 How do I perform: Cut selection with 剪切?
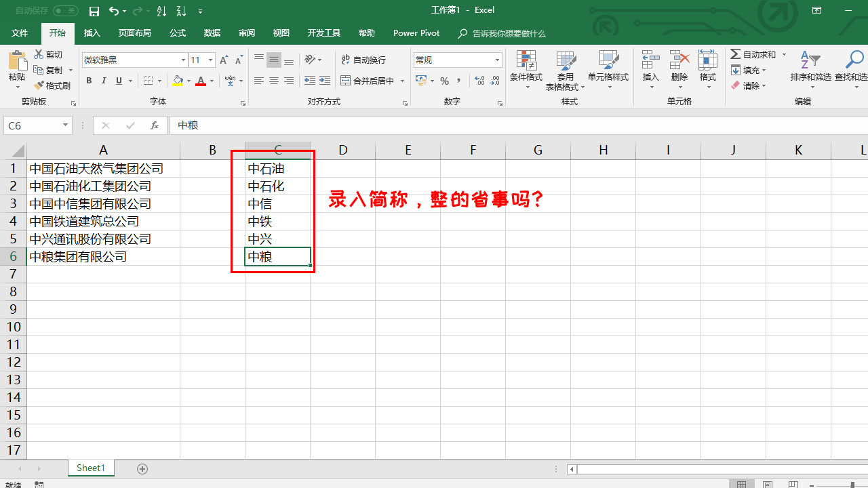[x=48, y=54]
